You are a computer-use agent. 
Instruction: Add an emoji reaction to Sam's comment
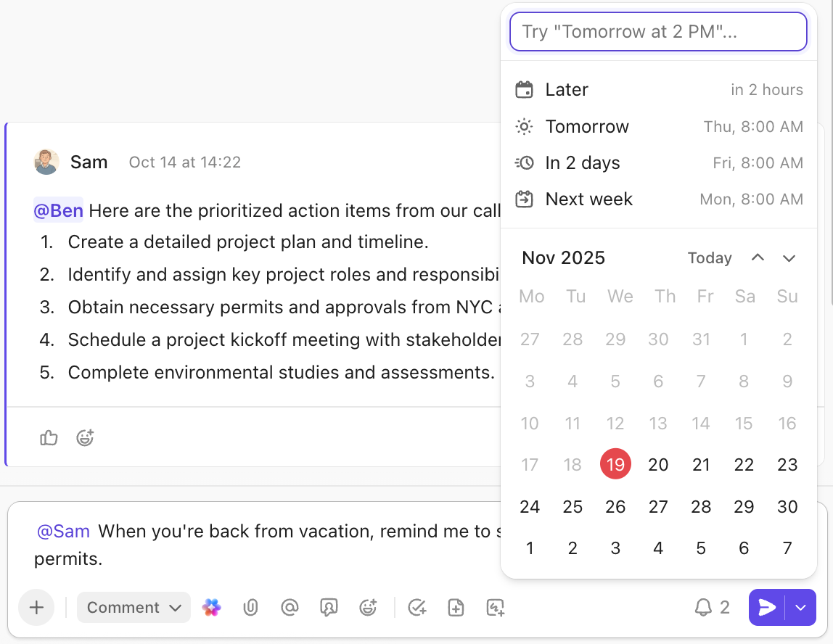(85, 438)
